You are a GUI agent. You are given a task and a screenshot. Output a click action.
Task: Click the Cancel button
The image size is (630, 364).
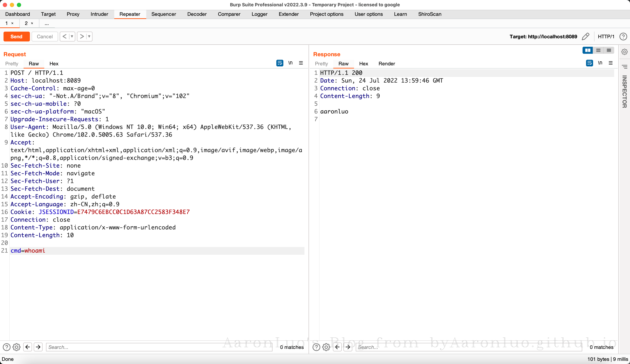click(45, 37)
